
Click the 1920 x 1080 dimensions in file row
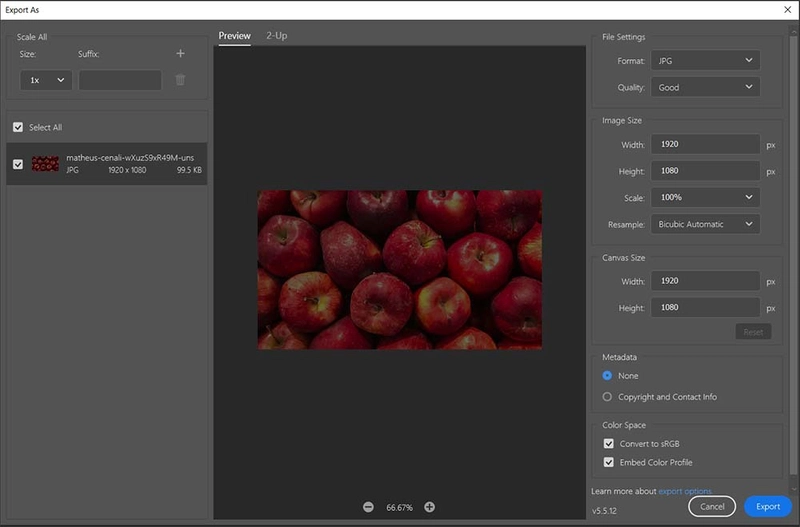click(127, 170)
